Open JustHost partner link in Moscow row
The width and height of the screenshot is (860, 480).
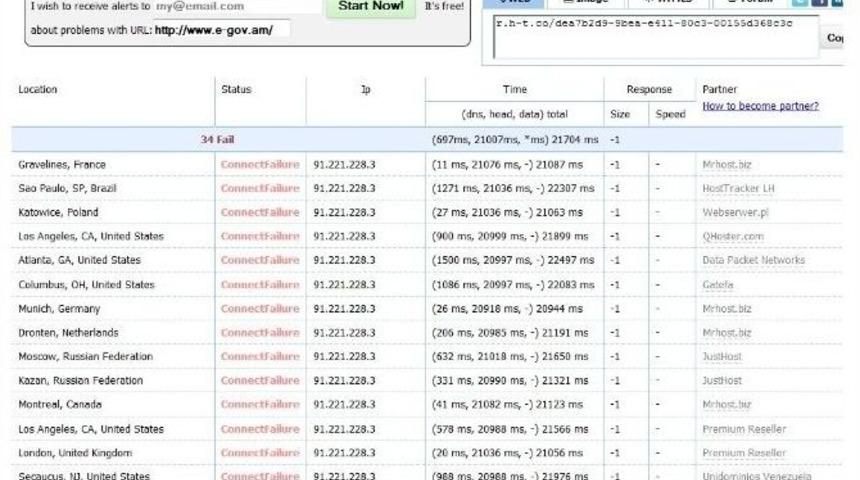click(x=722, y=357)
